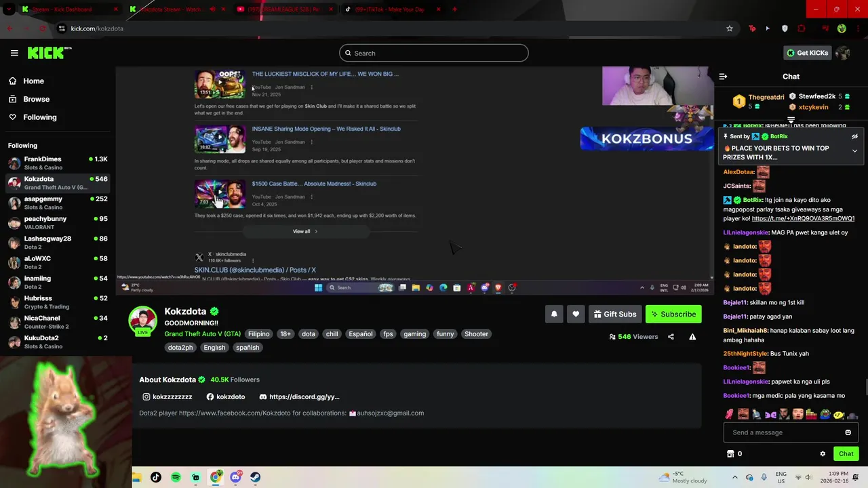868x488 pixels.
Task: Send message with green Chat button
Action: coord(846,454)
